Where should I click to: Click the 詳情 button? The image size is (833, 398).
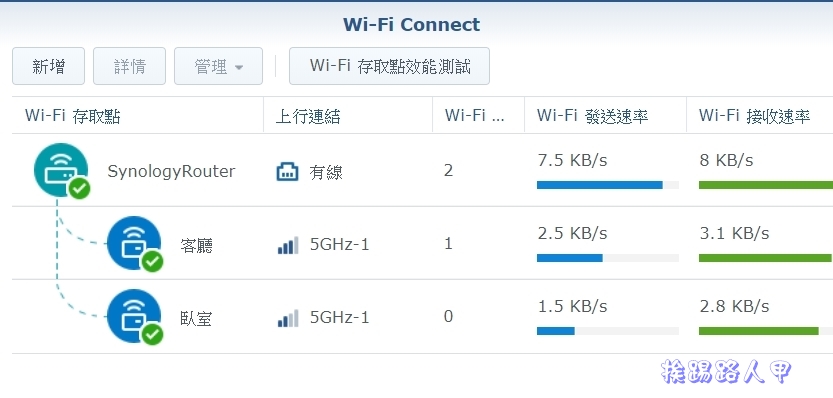click(x=130, y=66)
